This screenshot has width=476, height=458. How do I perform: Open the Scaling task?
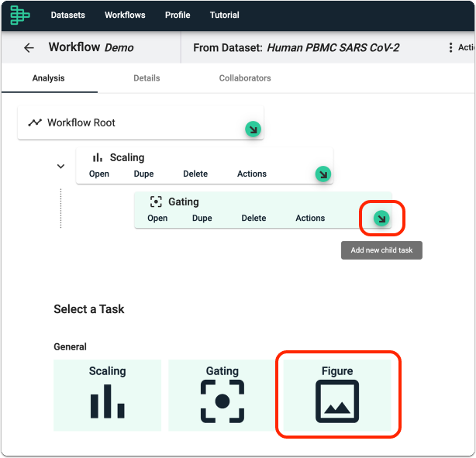point(99,174)
